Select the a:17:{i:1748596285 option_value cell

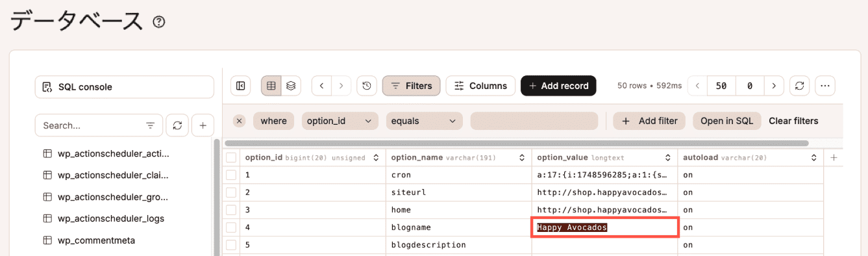pyautogui.click(x=605, y=175)
